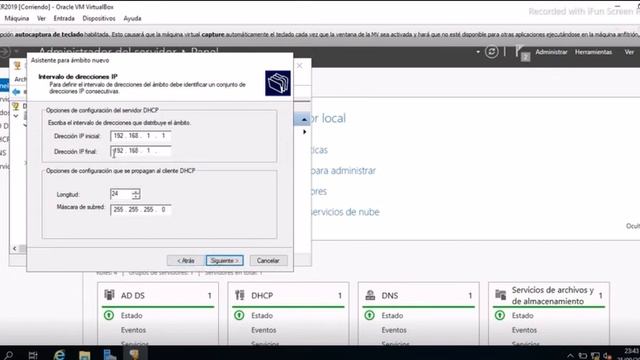Click the Máscara de subred field

[140, 209]
